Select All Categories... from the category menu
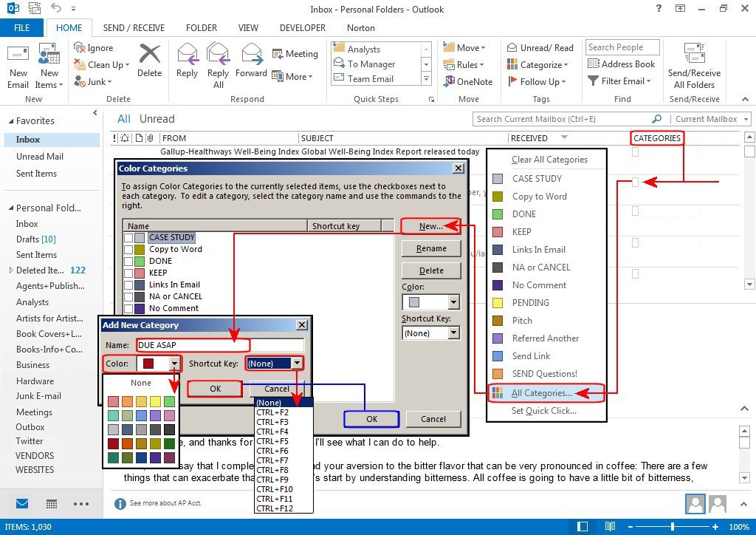Image resolution: width=756 pixels, height=535 pixels. 541,393
